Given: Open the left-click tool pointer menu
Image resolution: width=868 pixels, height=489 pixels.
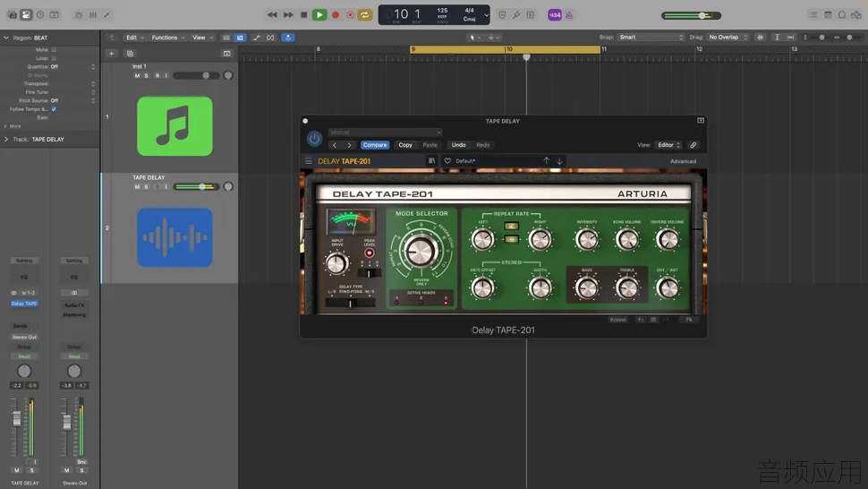Looking at the screenshot, I should pyautogui.click(x=474, y=38).
